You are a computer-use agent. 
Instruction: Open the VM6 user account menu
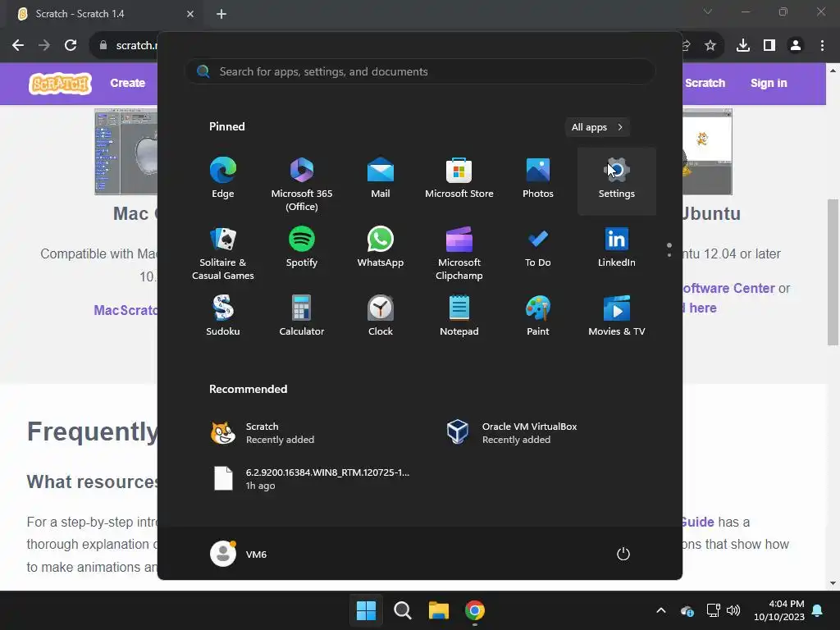click(239, 554)
